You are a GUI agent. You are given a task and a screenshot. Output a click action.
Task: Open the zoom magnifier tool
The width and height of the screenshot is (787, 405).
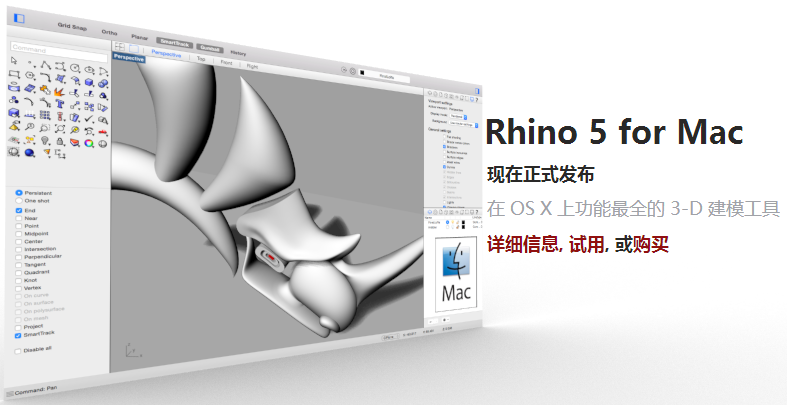click(31, 127)
